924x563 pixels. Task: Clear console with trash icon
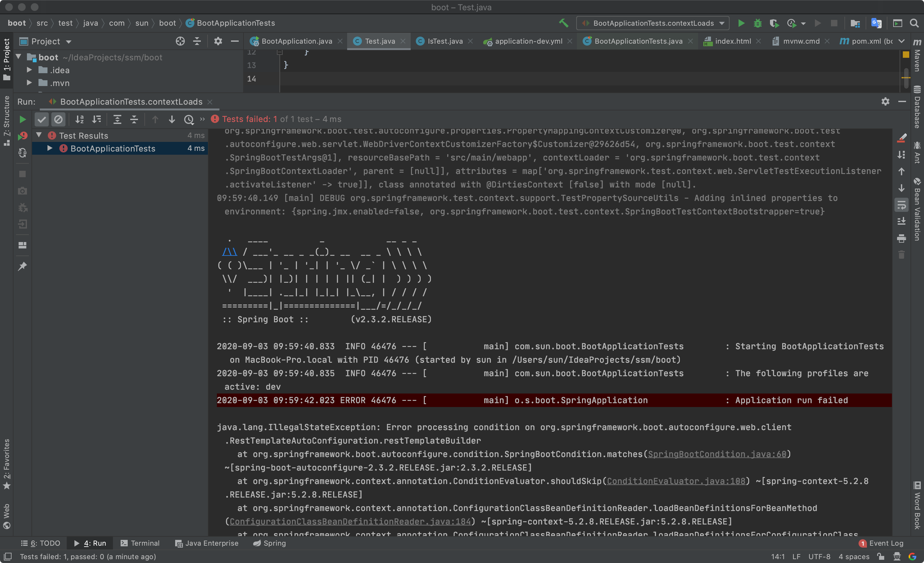tap(902, 255)
